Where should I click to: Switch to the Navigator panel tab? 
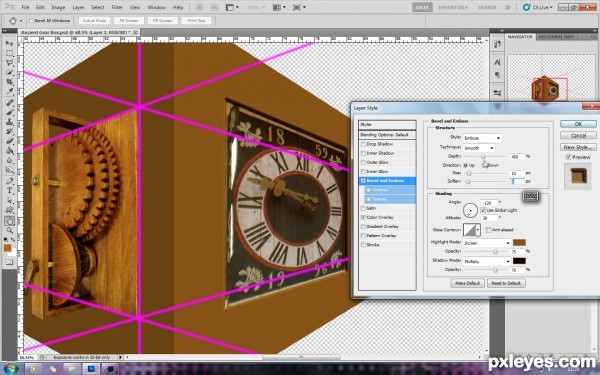[520, 37]
